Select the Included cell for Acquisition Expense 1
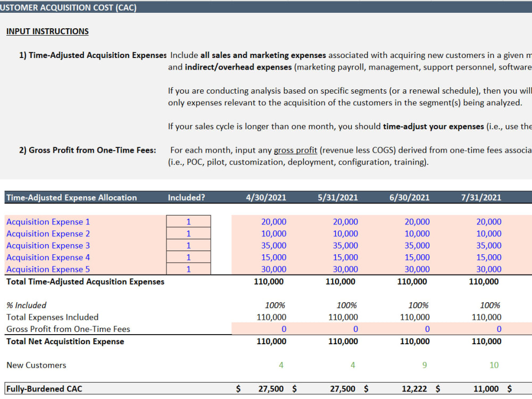This screenshot has width=532, height=399. pos(188,222)
